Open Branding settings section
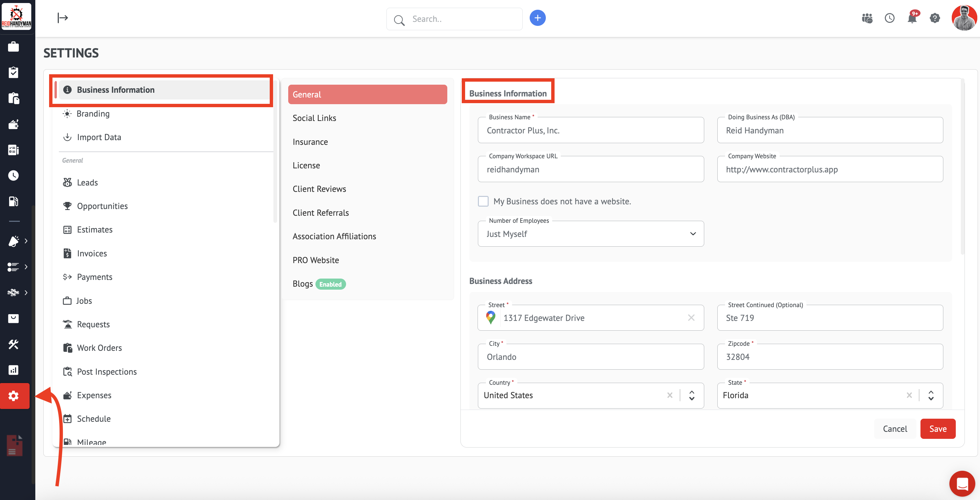980x500 pixels. click(93, 114)
